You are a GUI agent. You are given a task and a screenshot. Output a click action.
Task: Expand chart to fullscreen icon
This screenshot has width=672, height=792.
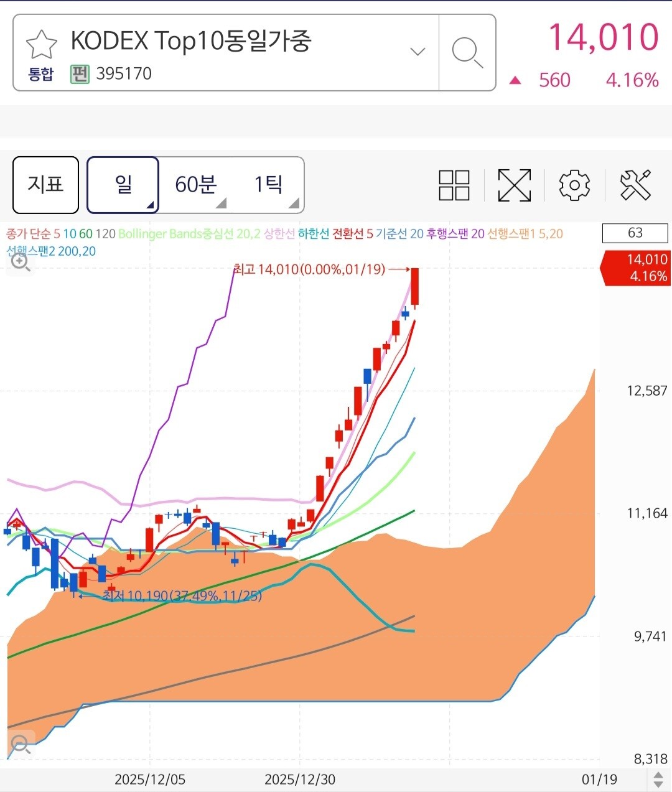click(515, 185)
